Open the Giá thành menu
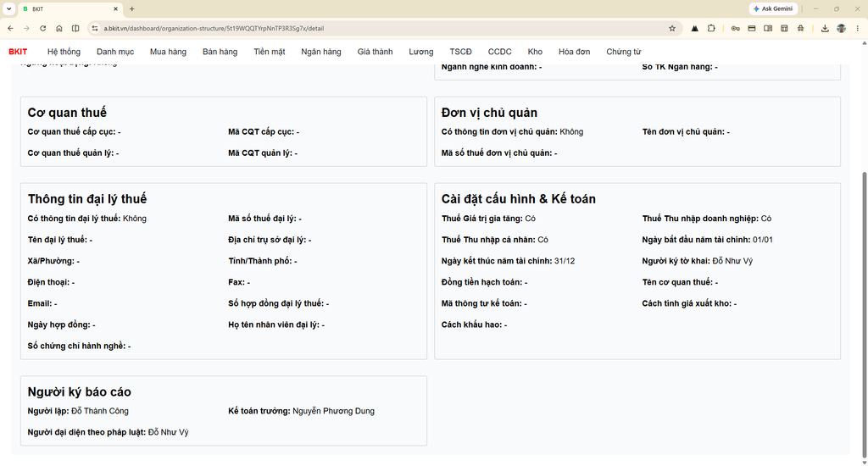Viewport: 868px width, 466px height. pyautogui.click(x=375, y=52)
